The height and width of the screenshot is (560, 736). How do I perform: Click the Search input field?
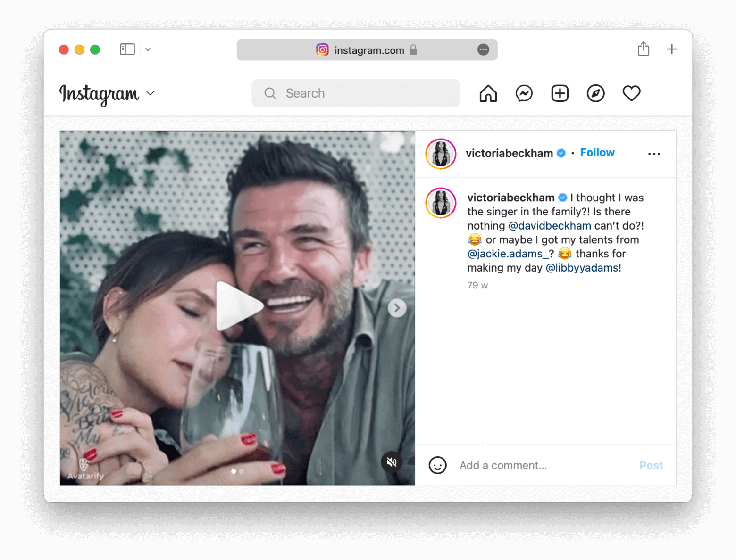[x=356, y=93]
